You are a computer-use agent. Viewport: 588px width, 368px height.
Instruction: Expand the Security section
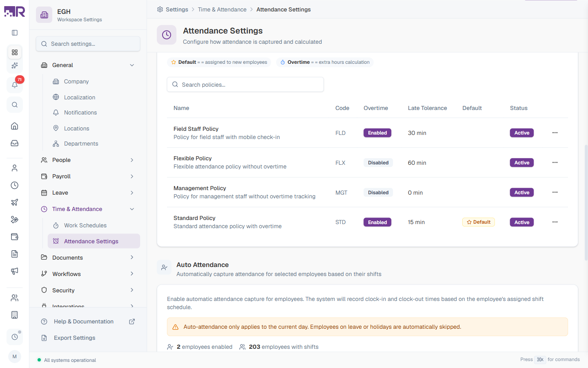pos(88,290)
